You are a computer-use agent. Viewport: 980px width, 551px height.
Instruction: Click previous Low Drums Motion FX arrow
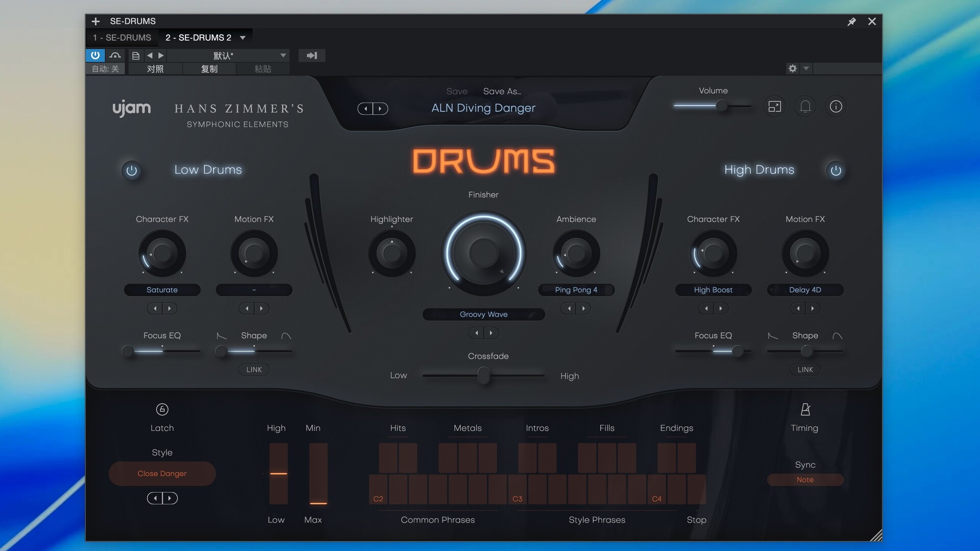(x=247, y=308)
